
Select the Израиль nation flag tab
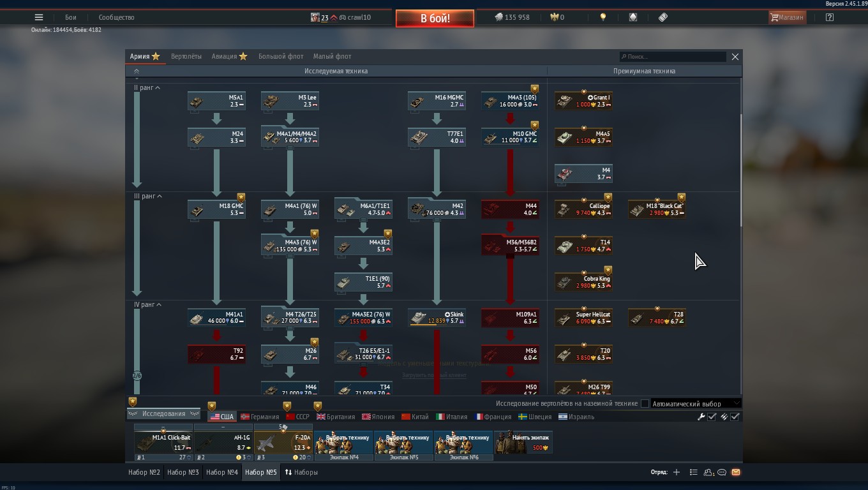pyautogui.click(x=576, y=417)
